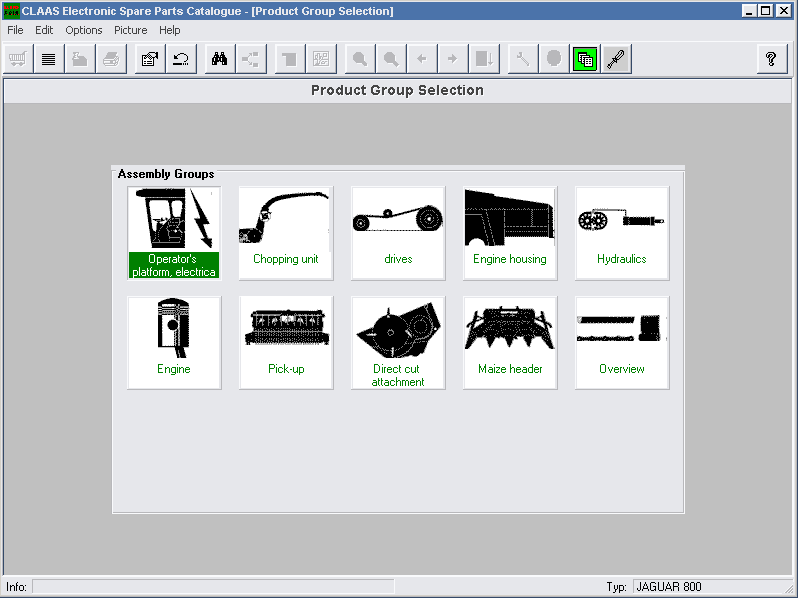This screenshot has height=598, width=798.
Task: Click the printer toolbar icon
Action: tap(111, 59)
